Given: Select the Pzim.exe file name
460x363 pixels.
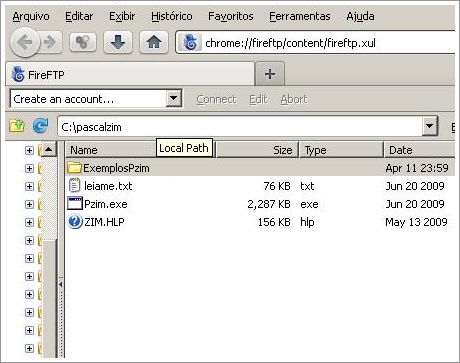Looking at the screenshot, I should tap(106, 204).
